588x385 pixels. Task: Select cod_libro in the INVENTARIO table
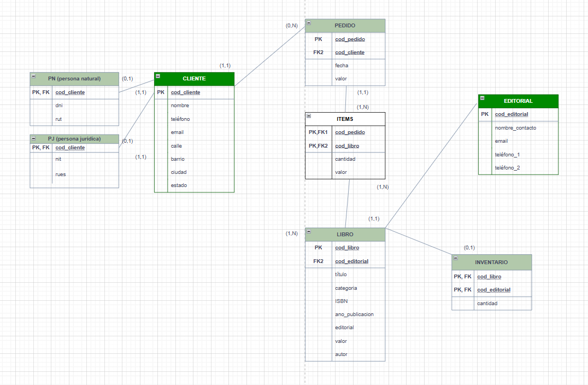tap(490, 277)
